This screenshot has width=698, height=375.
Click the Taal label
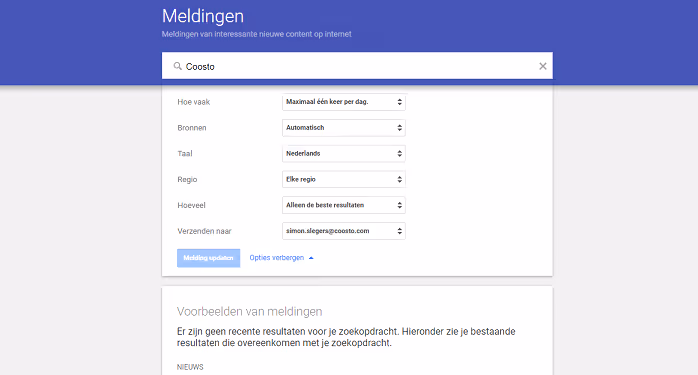pos(185,154)
